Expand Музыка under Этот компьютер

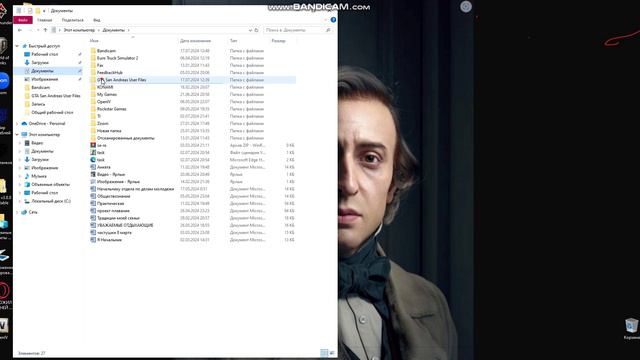click(20, 176)
